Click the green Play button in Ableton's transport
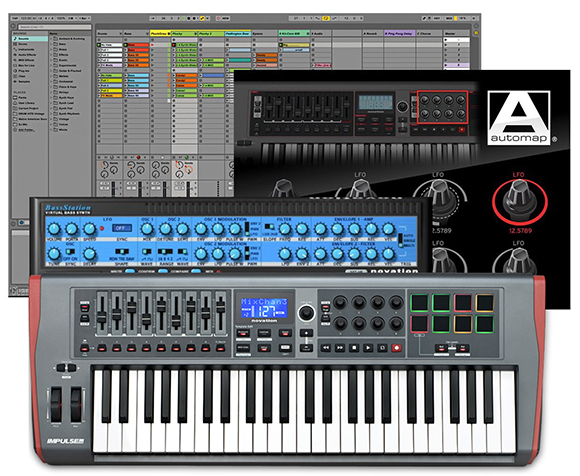 click(183, 18)
